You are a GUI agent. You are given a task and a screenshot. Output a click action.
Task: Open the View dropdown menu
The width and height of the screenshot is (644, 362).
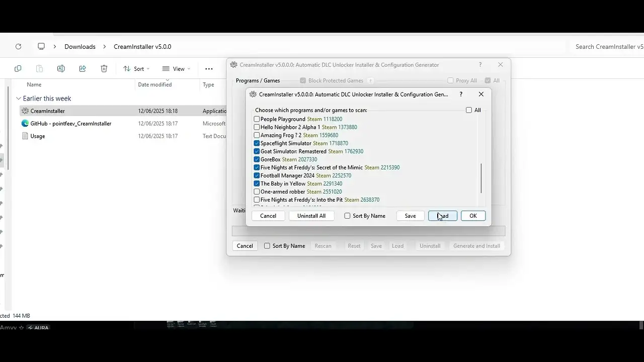coord(176,69)
